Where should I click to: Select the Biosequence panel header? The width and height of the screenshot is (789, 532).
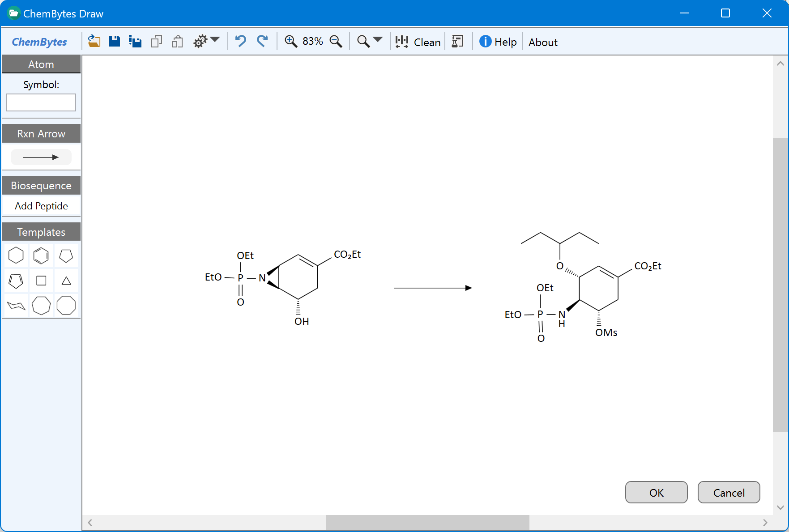(x=41, y=186)
